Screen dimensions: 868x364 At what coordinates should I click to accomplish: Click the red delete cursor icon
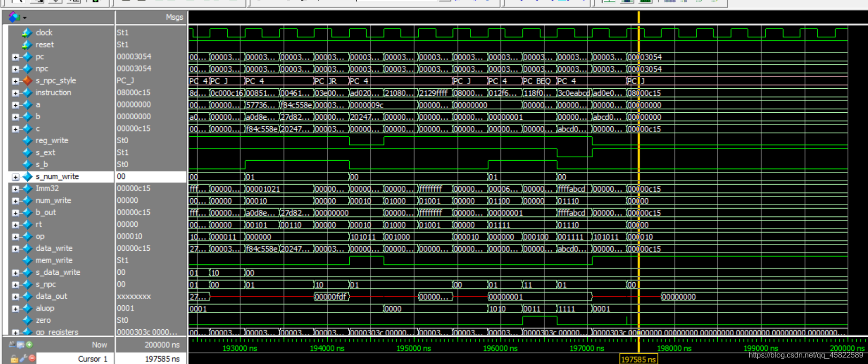pyautogui.click(x=31, y=358)
